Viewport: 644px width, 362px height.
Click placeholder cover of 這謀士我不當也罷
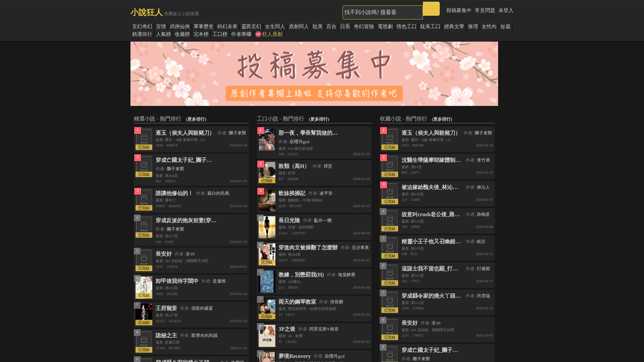tap(390, 275)
